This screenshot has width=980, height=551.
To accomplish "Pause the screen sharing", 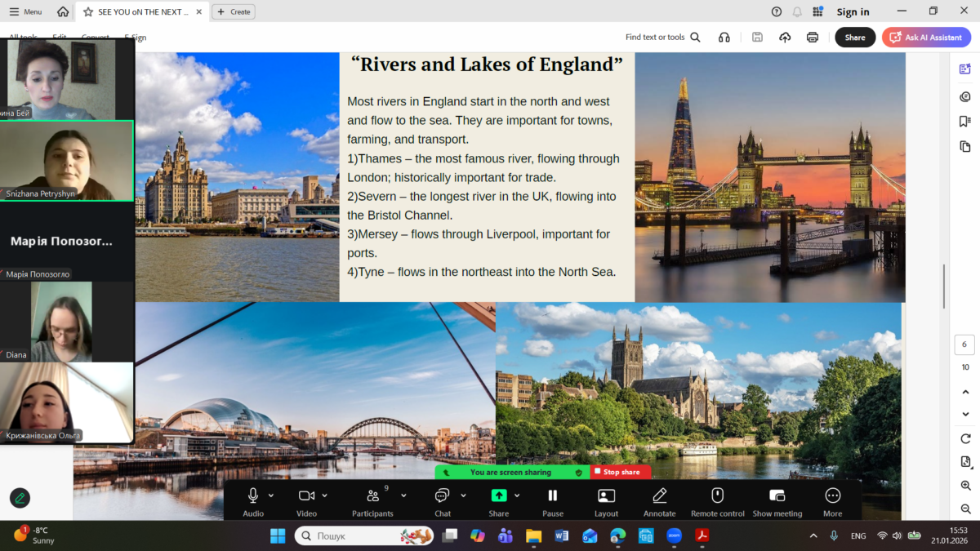I will (552, 495).
